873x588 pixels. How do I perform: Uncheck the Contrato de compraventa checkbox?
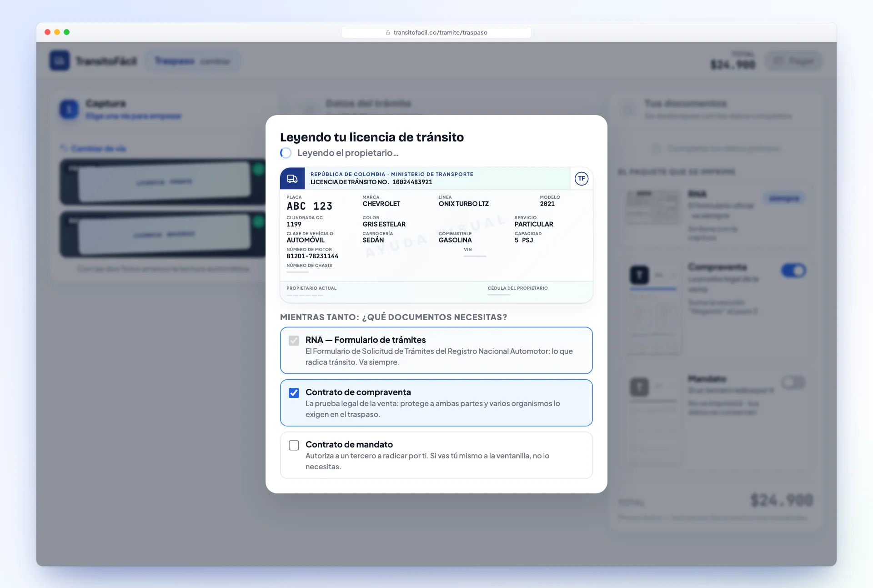coord(294,393)
